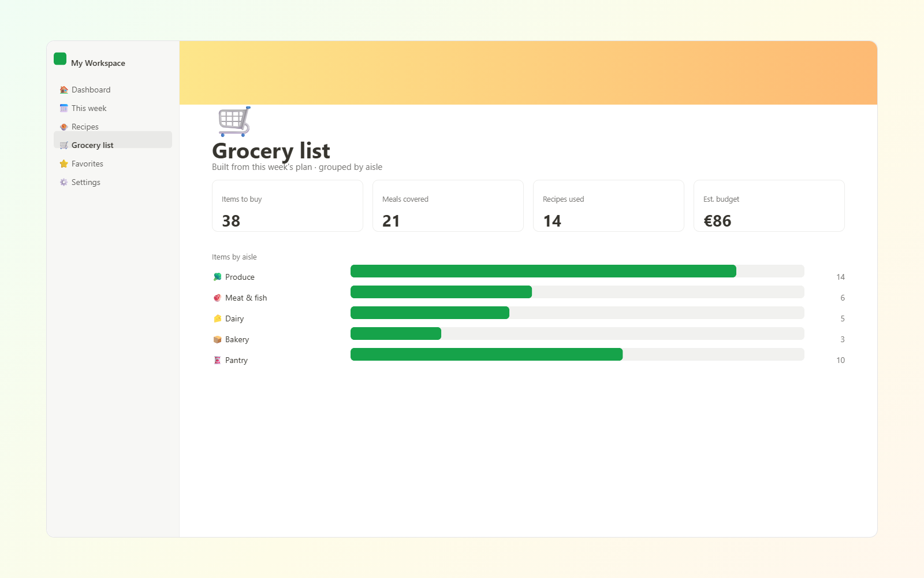
Task: Click the value 38 in Items to buy
Action: tap(231, 221)
